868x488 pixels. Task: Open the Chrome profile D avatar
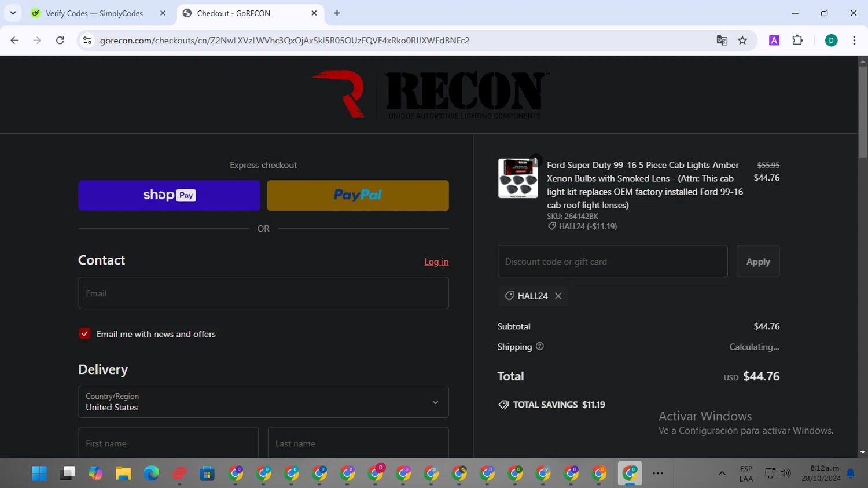pos(831,41)
